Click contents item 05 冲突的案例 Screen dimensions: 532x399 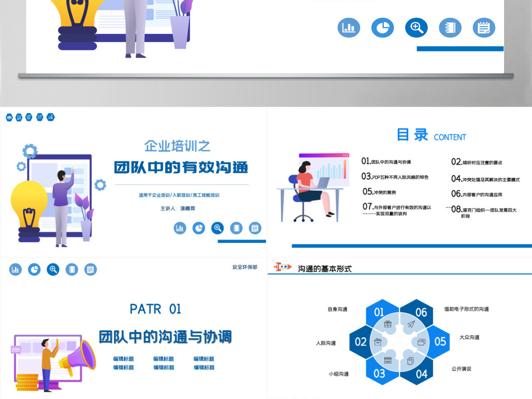379,192
